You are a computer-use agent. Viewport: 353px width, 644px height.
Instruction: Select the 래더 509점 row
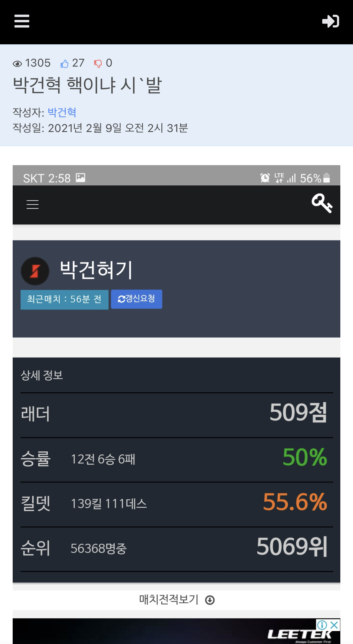176,415
